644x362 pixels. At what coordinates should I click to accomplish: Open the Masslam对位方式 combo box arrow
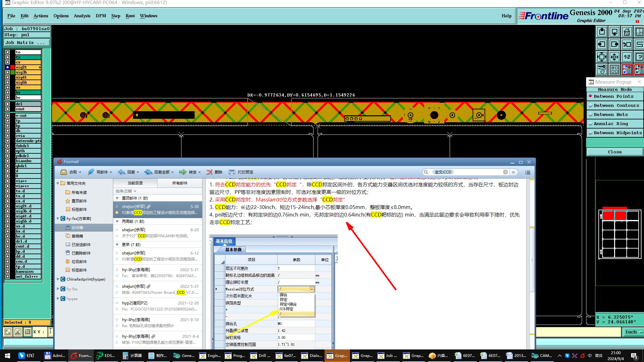point(312,289)
